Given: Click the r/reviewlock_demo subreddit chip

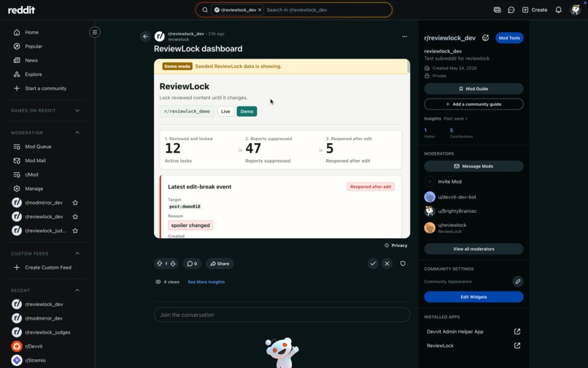Looking at the screenshot, I should coord(187,112).
